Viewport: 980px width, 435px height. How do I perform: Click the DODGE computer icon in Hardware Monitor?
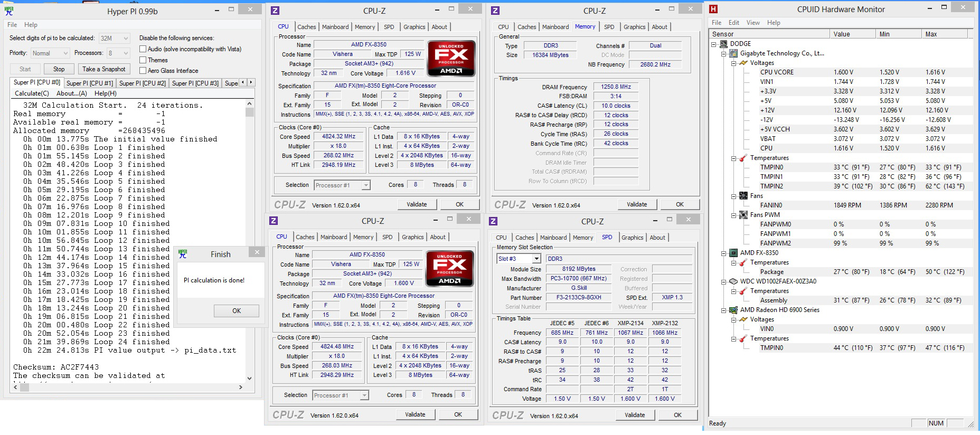tap(723, 44)
